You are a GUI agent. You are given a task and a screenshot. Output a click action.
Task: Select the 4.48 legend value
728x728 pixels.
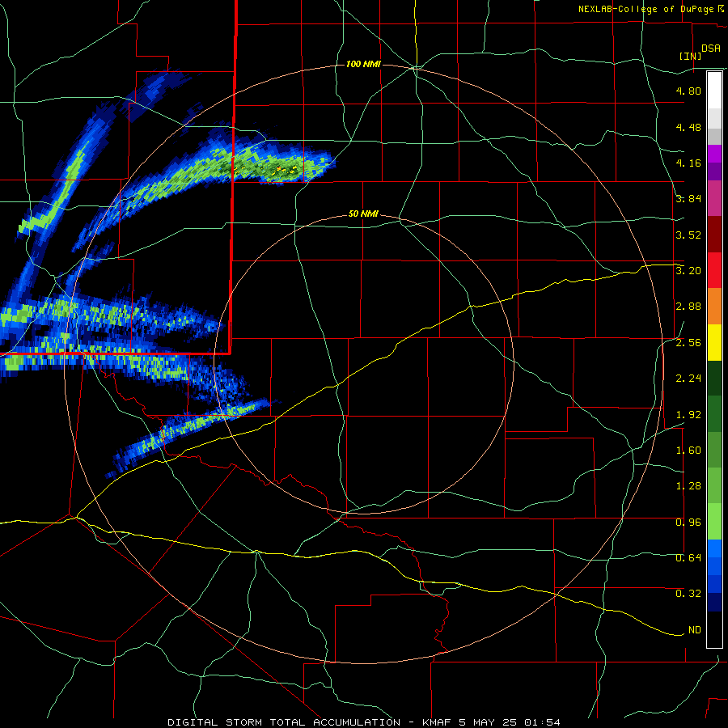point(688,127)
